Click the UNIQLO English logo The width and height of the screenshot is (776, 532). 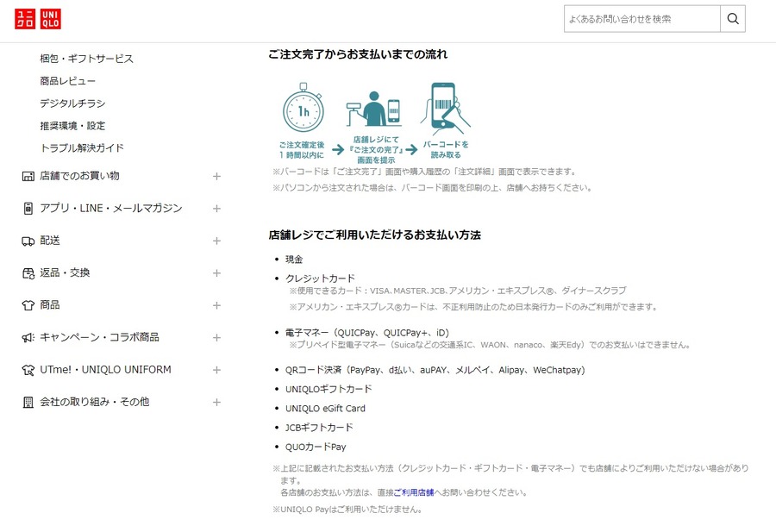point(51,19)
